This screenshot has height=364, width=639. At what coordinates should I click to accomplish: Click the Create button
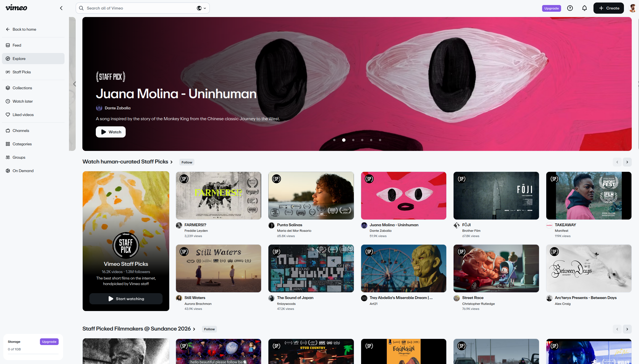[x=608, y=8]
